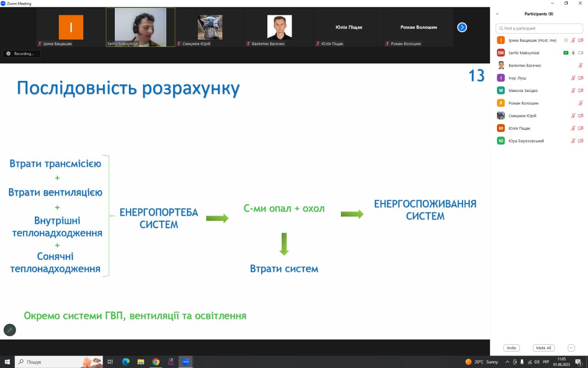This screenshot has width=588, height=368.
Task: Open the volume control in system tray
Action: (537, 362)
